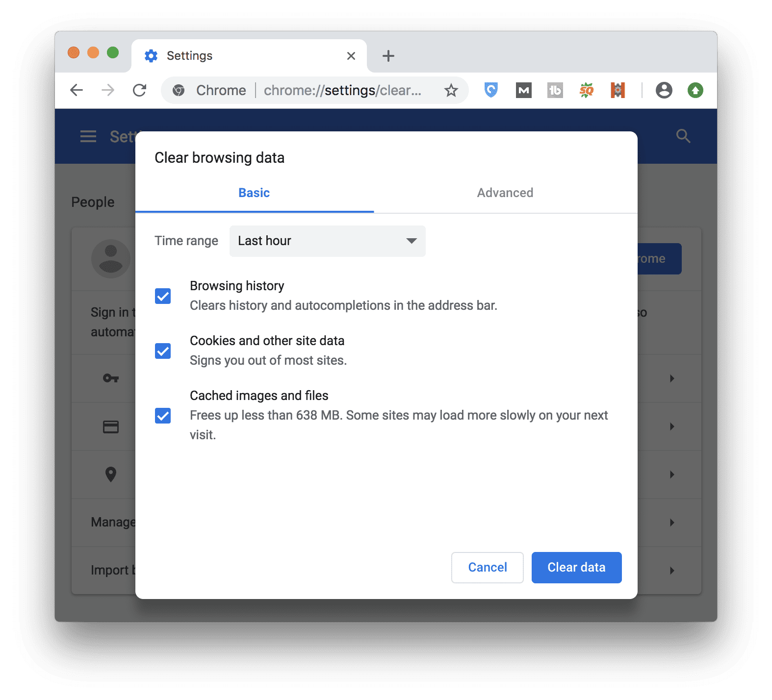772x700 pixels.
Task: Expand the passwords row arrow
Action: 672,378
